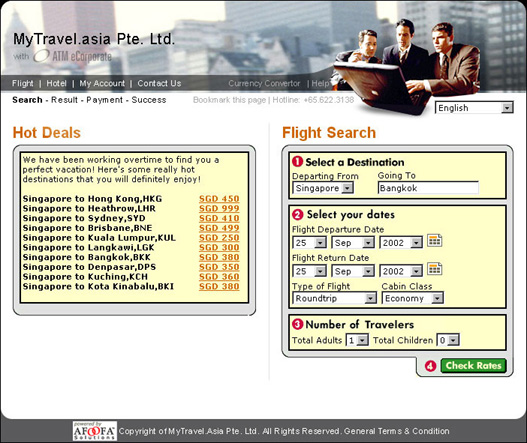Viewport: 527px width, 443px height.
Task: Open the SGD 380 Bangkok deal link
Action: [x=219, y=257]
